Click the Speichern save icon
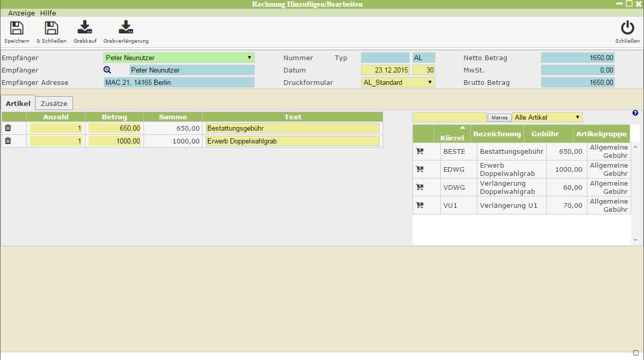Viewport: 644px width, 360px height. (x=16, y=28)
